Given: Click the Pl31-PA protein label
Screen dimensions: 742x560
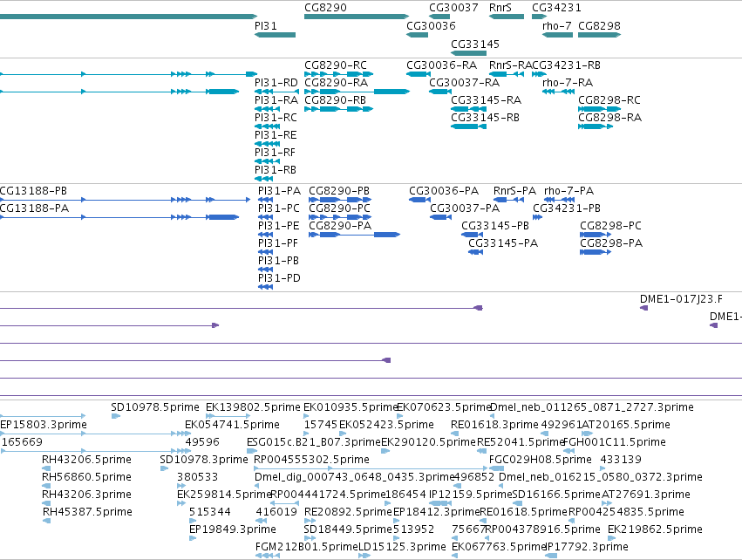Looking at the screenshot, I should tap(279, 191).
